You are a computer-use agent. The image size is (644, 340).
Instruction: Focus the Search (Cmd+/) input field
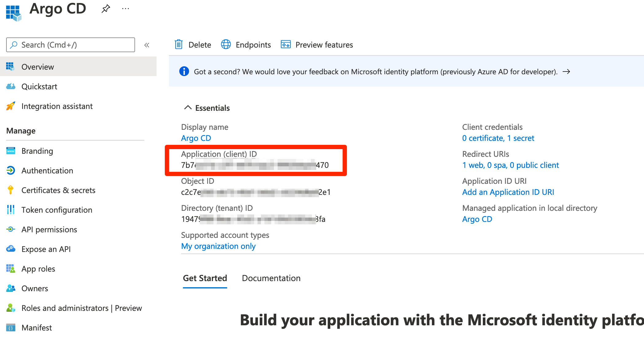[74, 45]
